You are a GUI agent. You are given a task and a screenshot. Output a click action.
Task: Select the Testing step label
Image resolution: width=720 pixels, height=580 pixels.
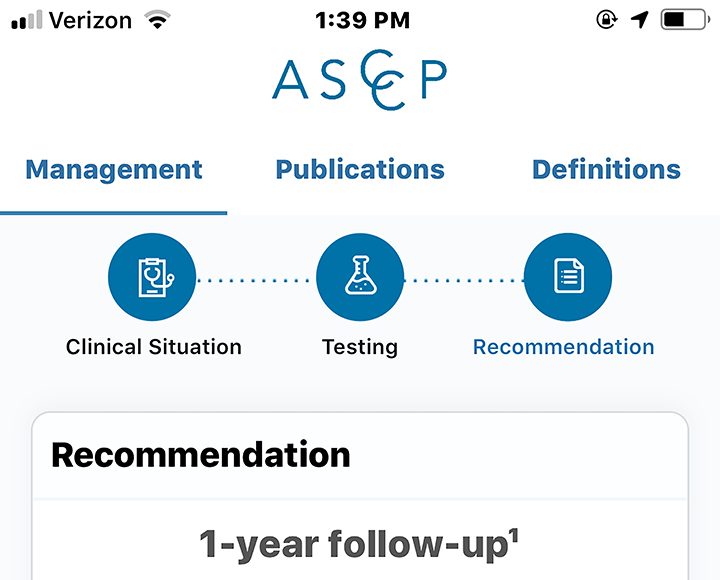(360, 348)
